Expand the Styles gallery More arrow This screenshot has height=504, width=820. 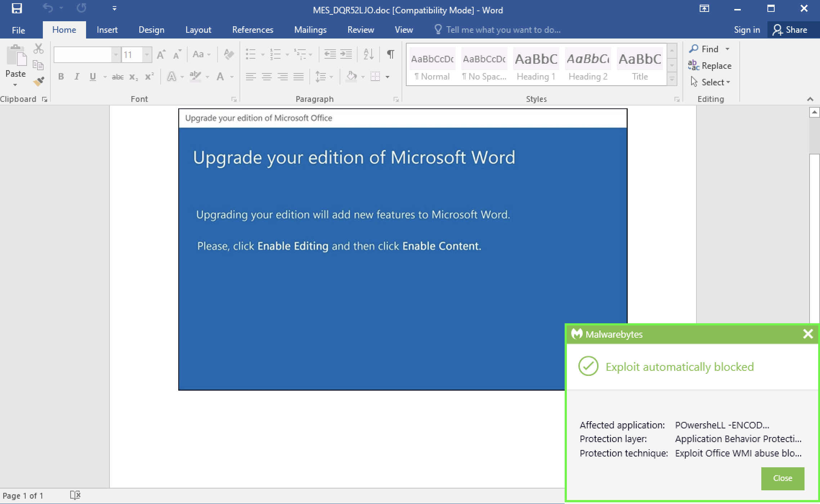(672, 79)
